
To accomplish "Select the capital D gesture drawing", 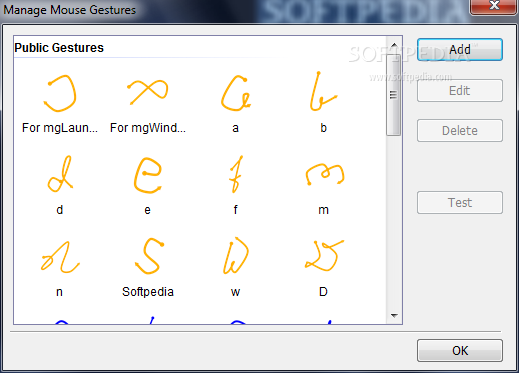I will point(324,256).
